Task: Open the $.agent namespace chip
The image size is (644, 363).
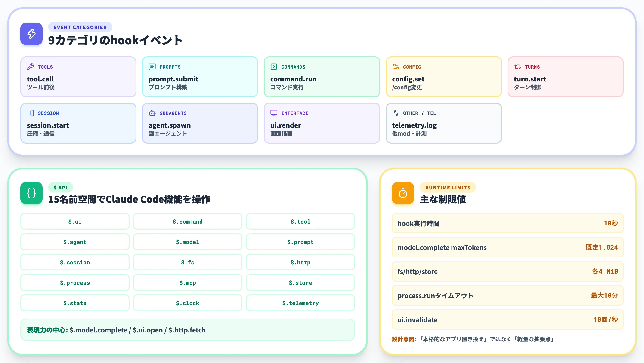Action: [x=75, y=242]
